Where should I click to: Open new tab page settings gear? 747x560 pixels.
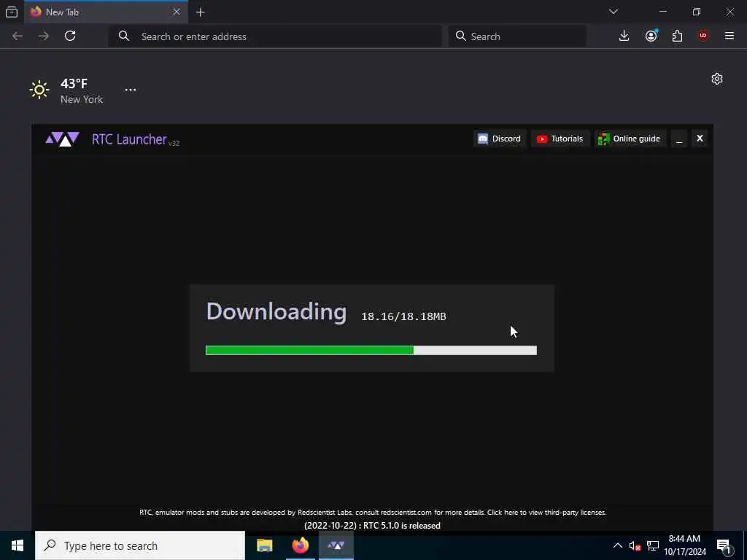pos(717,79)
